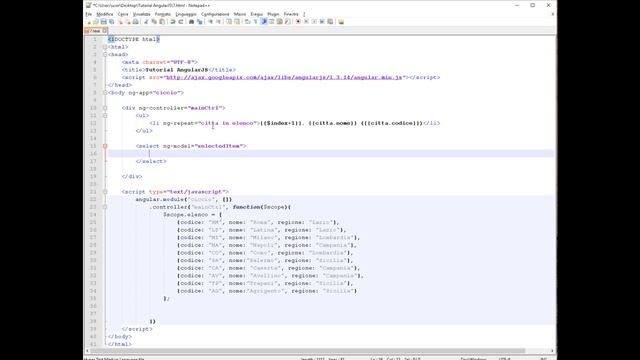The image size is (640, 360).
Task: Click the Copy toolbar icon
Action: 154,22
